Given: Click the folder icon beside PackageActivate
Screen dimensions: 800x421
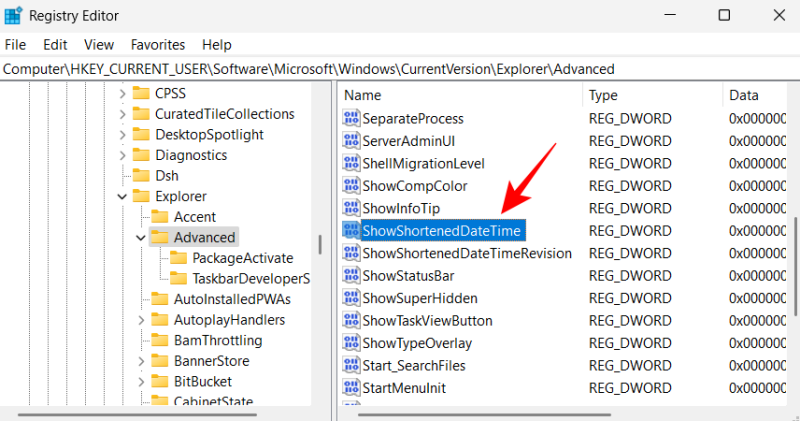Looking at the screenshot, I should (x=179, y=258).
